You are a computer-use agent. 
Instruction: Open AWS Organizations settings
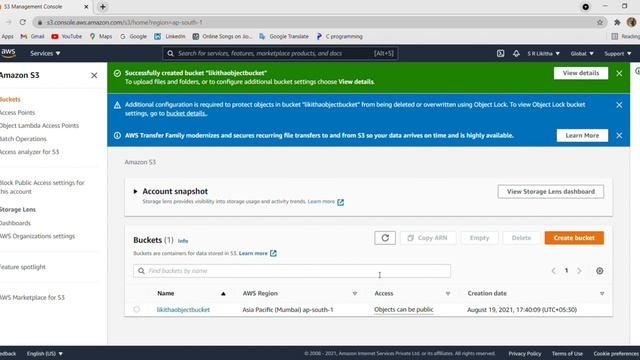(x=38, y=236)
